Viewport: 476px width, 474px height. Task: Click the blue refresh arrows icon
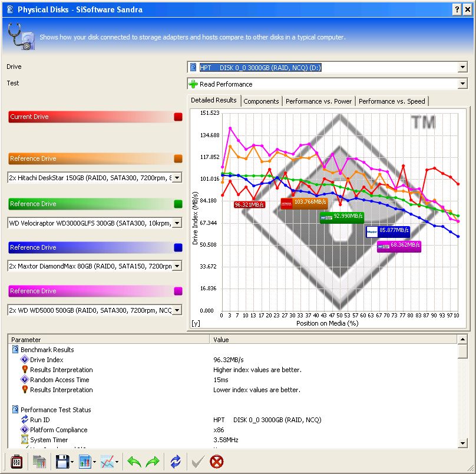tap(176, 462)
